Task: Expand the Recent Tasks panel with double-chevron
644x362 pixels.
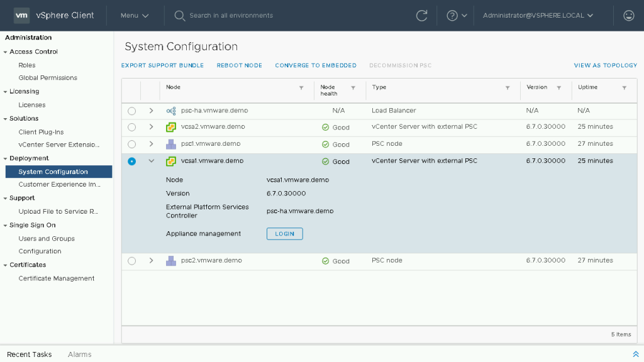Action: tap(636, 354)
